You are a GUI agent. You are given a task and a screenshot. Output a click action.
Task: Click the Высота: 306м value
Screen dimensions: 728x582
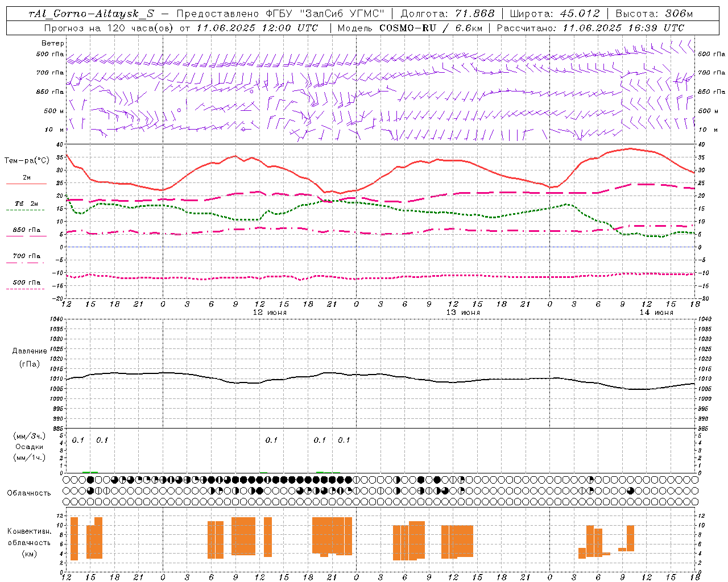654,14
